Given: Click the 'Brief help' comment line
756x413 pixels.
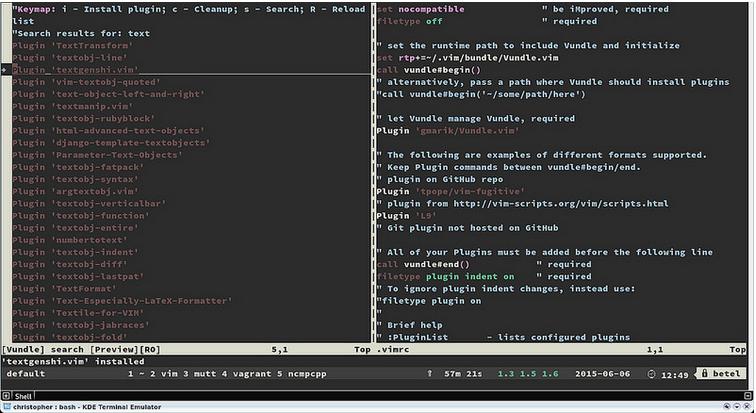Looking at the screenshot, I should 409,325.
